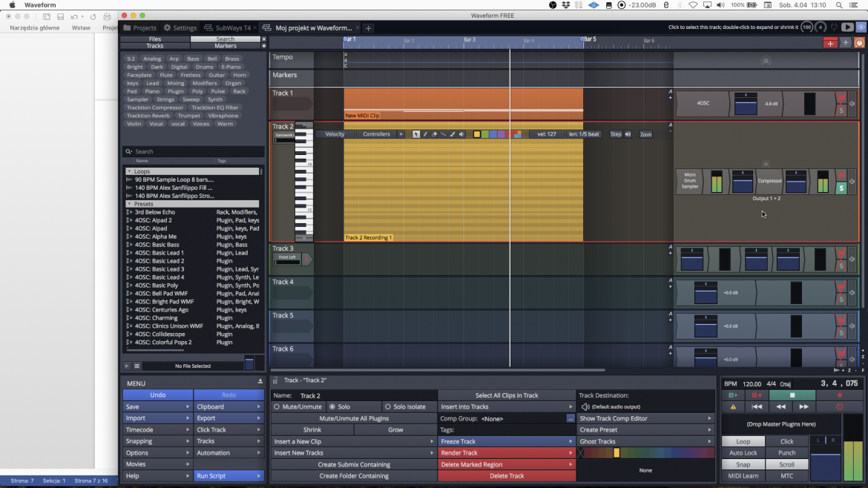Click the Undo button
Screen dimensions: 868x488
coord(158,395)
